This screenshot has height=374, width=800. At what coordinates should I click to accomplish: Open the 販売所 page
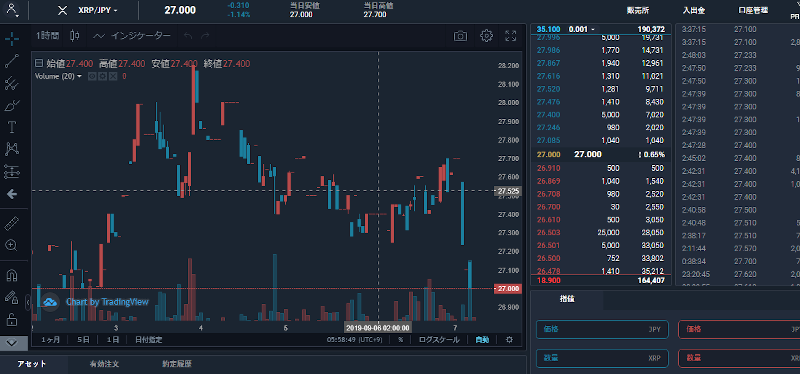638,10
